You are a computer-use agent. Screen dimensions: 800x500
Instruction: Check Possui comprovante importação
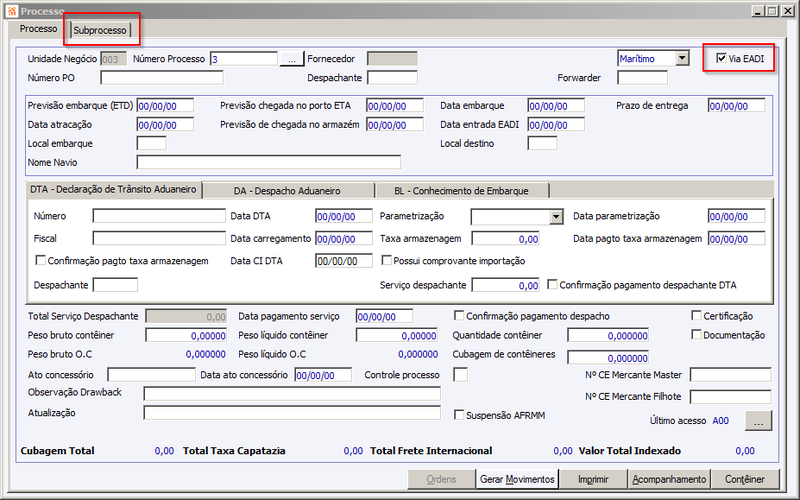(387, 260)
